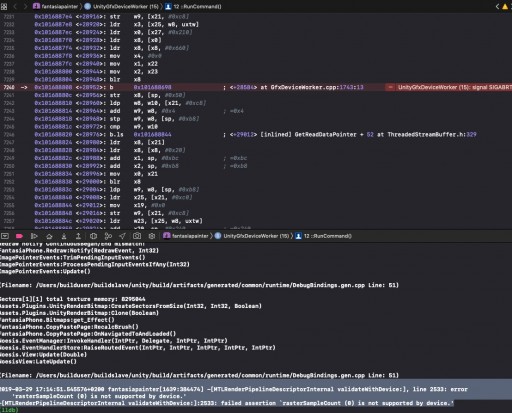Open UnityGfxDeviceWorker (15) in top jump bar
Image resolution: width=512 pixels, height=413 pixels.
122,6
